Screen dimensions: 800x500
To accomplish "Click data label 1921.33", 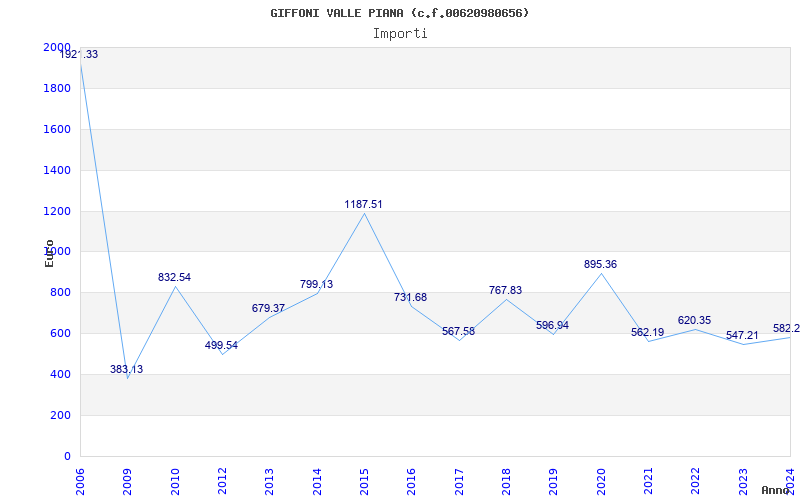I will click(x=79, y=55).
